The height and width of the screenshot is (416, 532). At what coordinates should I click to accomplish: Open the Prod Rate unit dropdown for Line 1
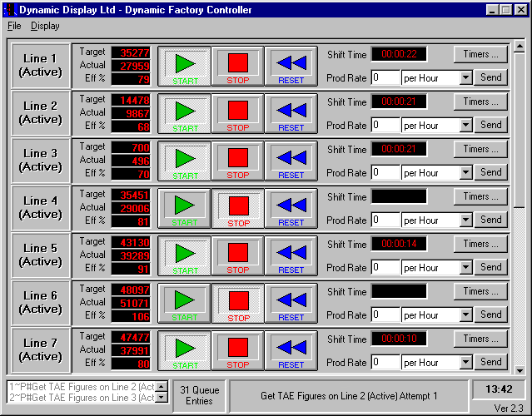coord(465,78)
